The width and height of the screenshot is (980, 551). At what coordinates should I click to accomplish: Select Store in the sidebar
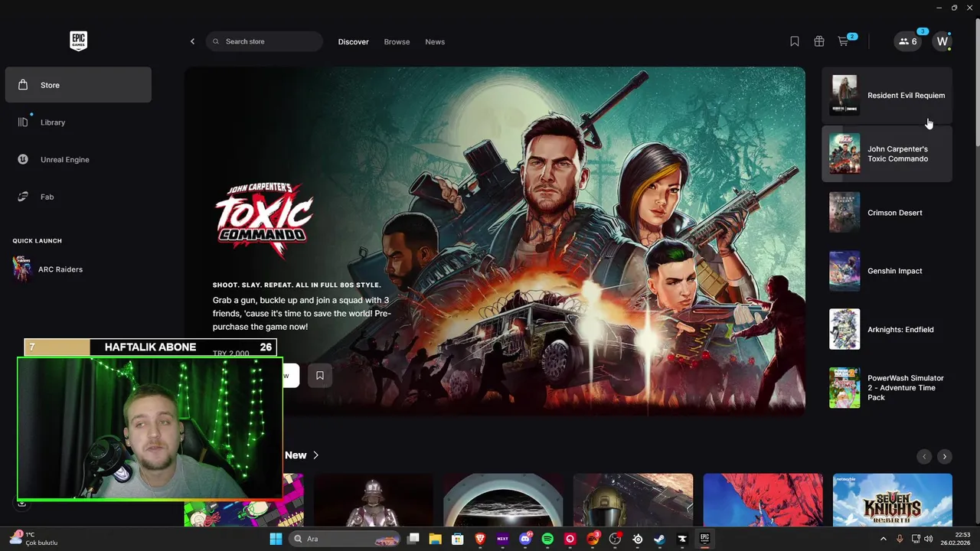(78, 85)
